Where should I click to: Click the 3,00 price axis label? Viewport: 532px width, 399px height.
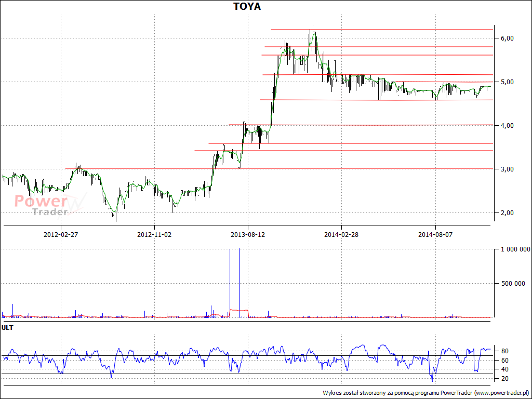pyautogui.click(x=507, y=169)
